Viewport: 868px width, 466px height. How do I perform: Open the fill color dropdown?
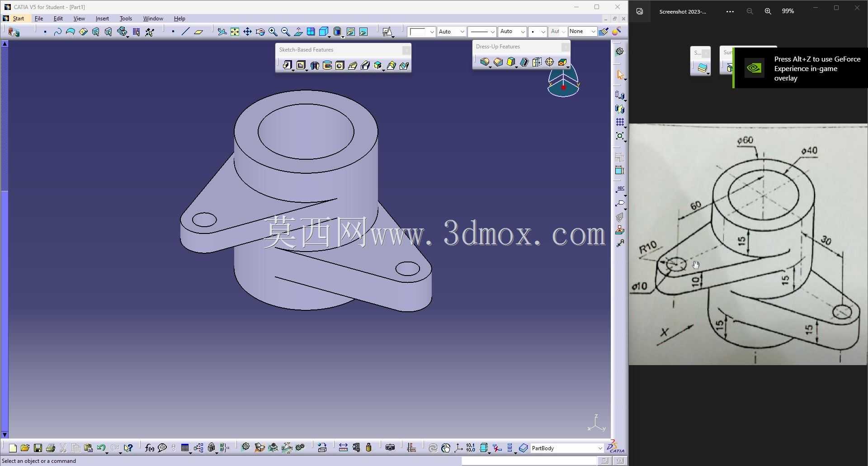pyautogui.click(x=432, y=32)
